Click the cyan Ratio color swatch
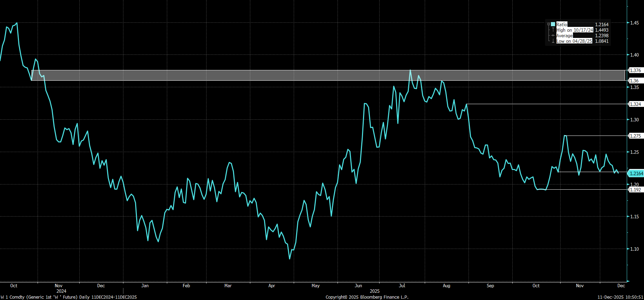The width and height of the screenshot is (644, 300). 553,24
